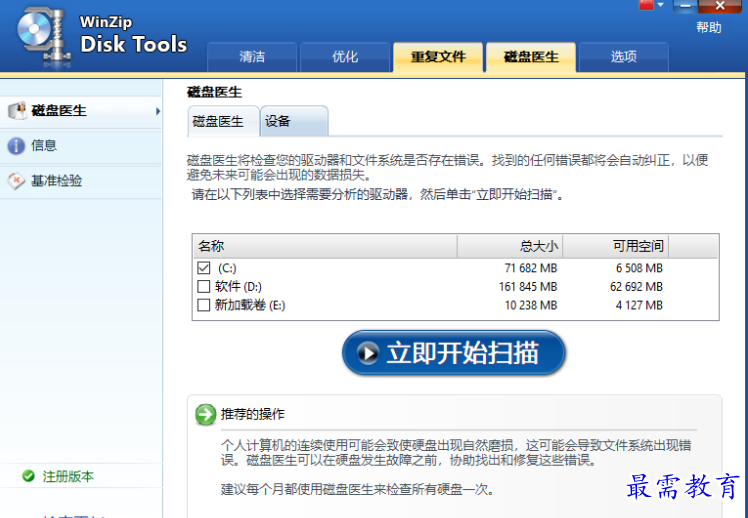Screen dimensions: 748x518
Task: Click the 新加载卷 (E:) drive name
Action: coord(250,305)
